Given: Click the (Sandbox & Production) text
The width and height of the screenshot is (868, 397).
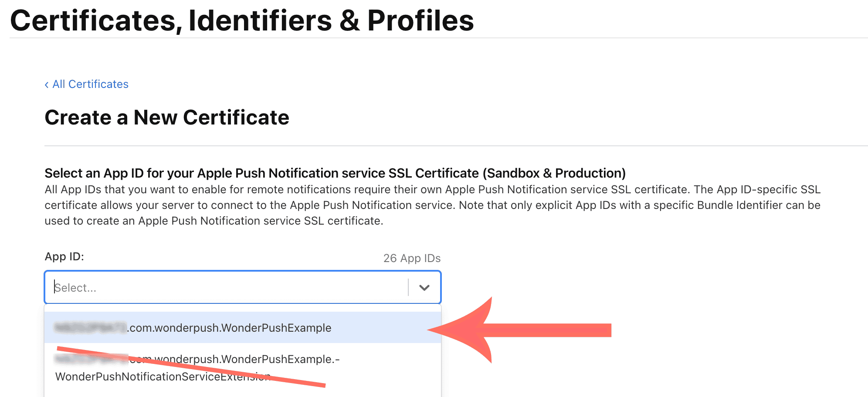Looking at the screenshot, I should [x=554, y=173].
